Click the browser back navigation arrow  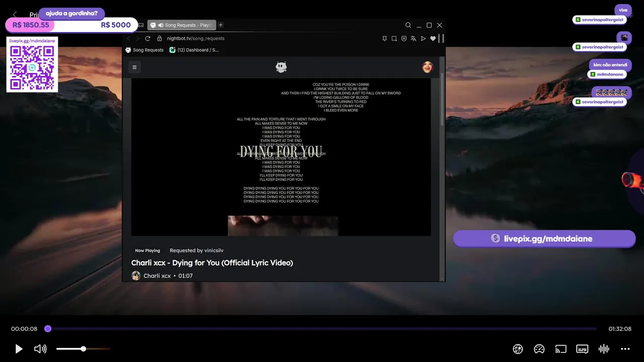(x=128, y=38)
